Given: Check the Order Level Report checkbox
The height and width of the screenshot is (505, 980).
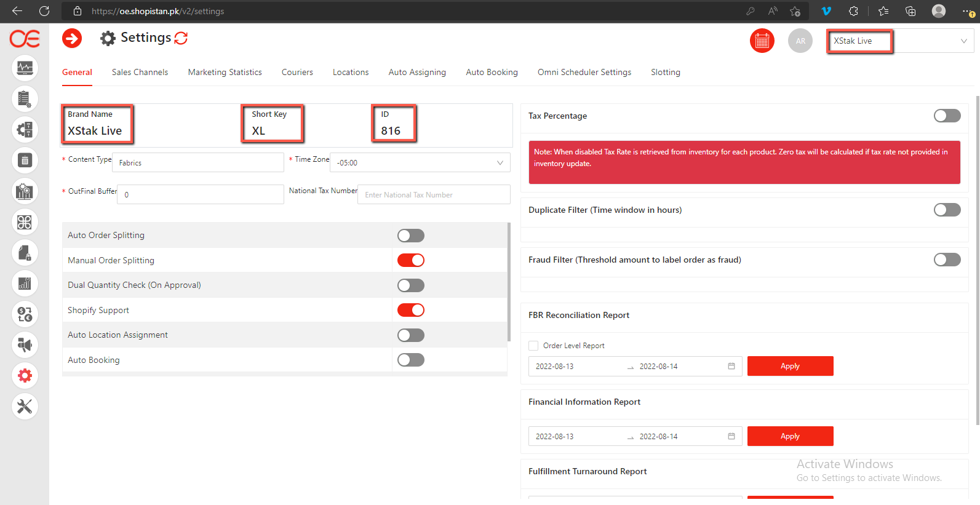Looking at the screenshot, I should click(533, 346).
